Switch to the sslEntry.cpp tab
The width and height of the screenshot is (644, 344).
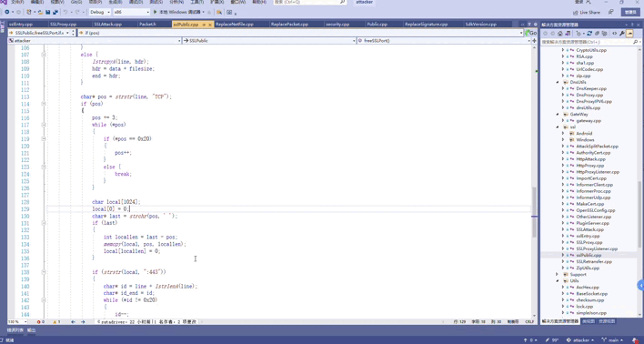[x=20, y=25]
